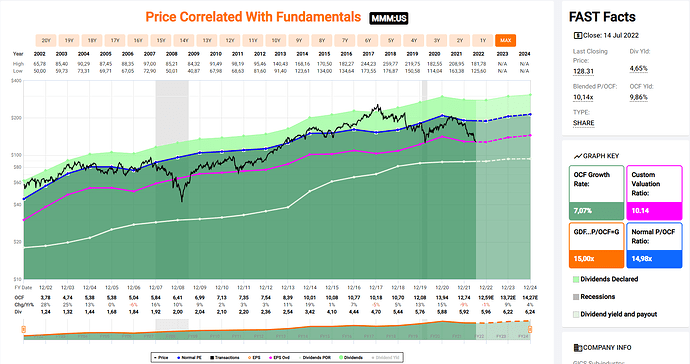Toggle Price series in chart legend
Image resolution: width=690 pixels, height=364 pixels.
(x=161, y=357)
